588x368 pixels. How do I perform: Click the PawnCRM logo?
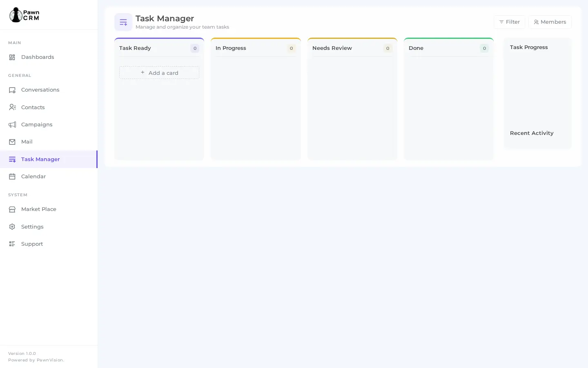pyautogui.click(x=24, y=15)
